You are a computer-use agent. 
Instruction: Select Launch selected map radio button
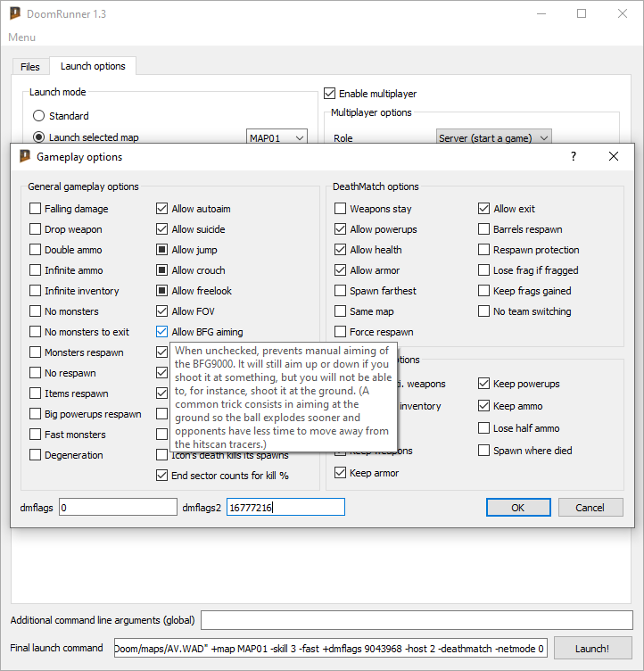pyautogui.click(x=38, y=137)
